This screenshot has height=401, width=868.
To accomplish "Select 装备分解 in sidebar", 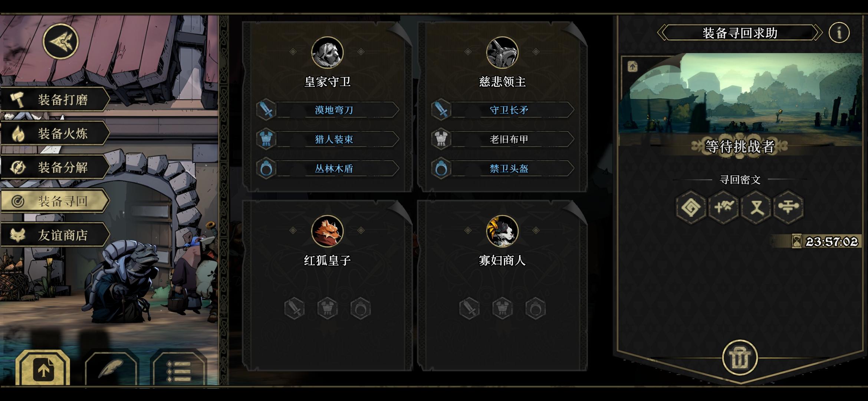I will 55,167.
